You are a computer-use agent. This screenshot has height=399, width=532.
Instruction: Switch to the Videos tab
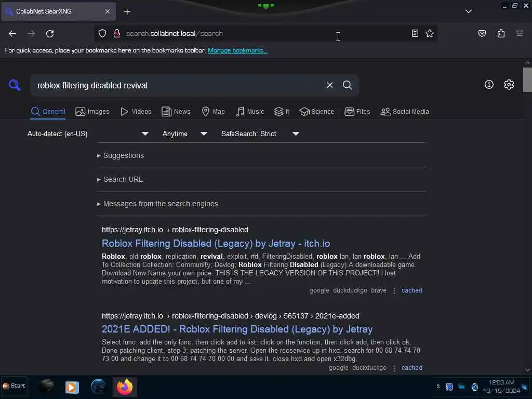coord(136,112)
